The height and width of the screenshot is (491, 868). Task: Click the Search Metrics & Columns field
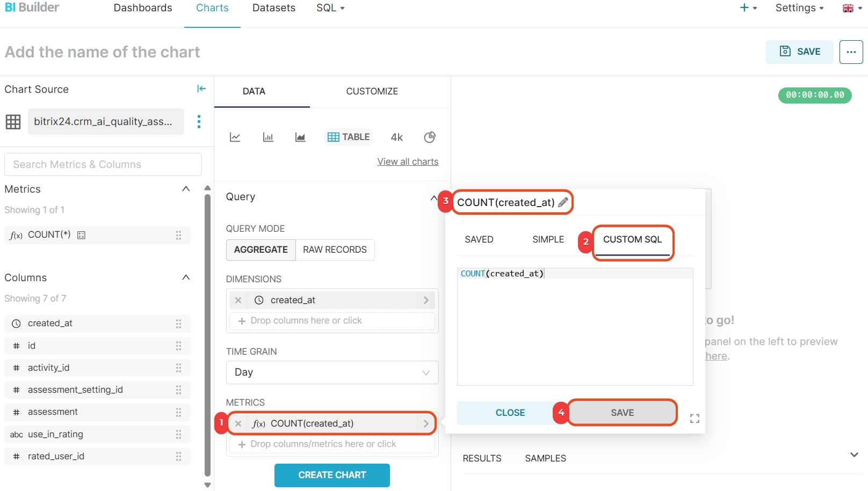pos(103,165)
